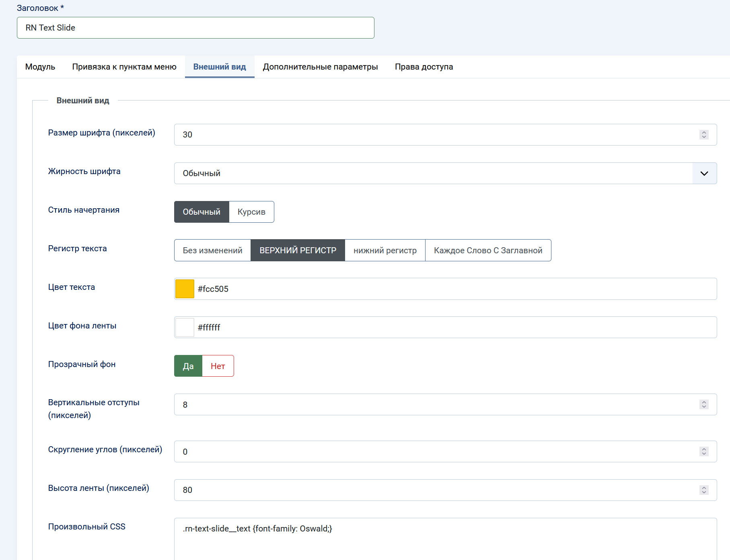
Task: Choose Каждое Слово С Заглавной option
Action: coord(488,250)
